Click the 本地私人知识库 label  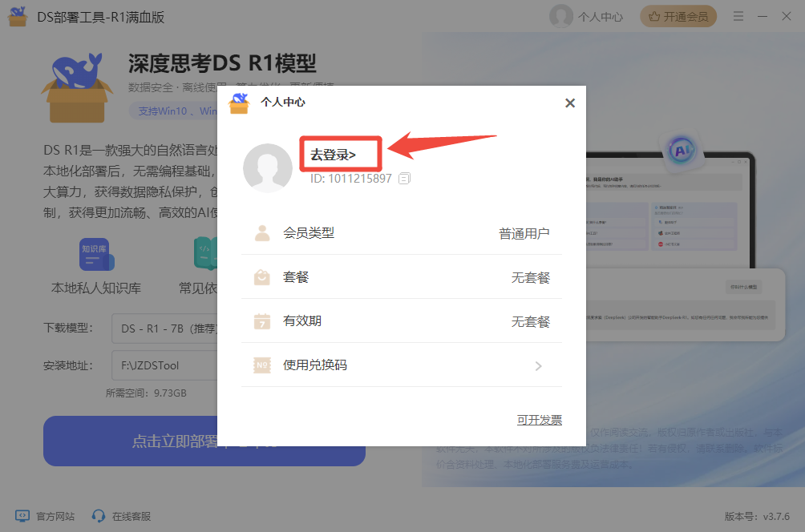[96, 288]
